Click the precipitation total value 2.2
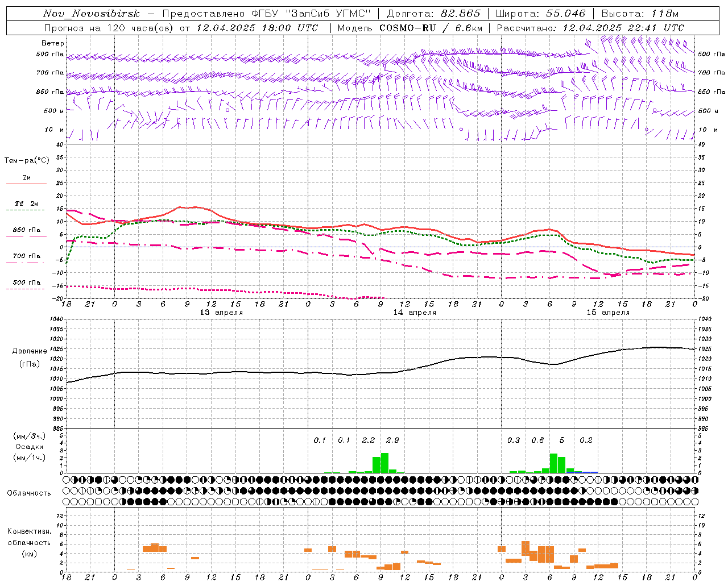This screenshot has height=582, width=728. pyautogui.click(x=369, y=440)
